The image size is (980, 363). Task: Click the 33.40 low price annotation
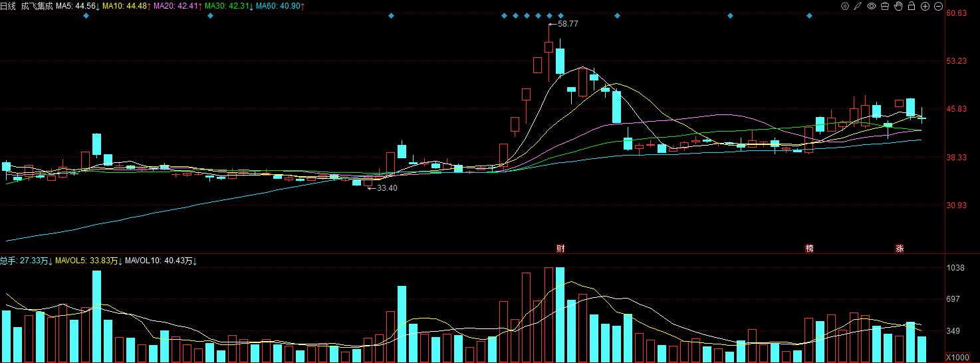(387, 188)
